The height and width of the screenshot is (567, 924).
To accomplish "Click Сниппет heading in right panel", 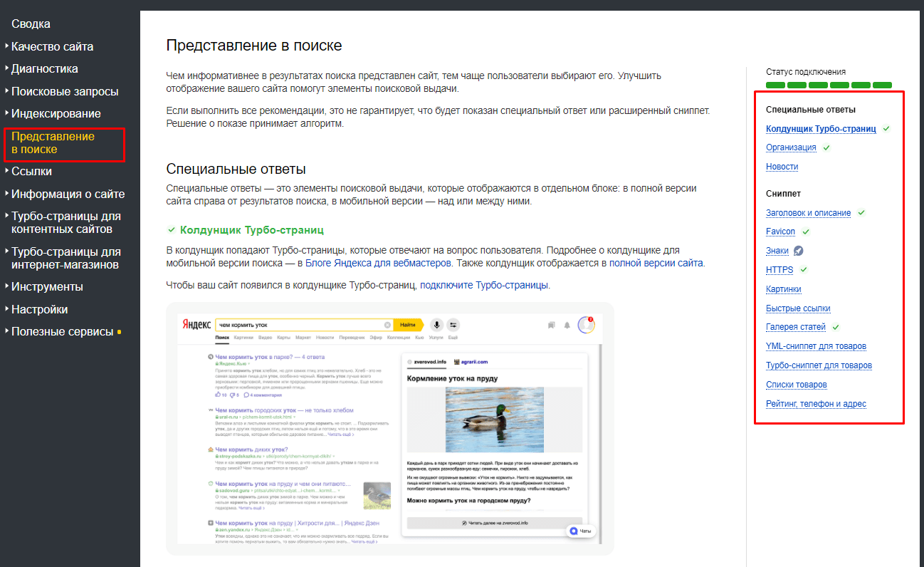I will click(783, 194).
